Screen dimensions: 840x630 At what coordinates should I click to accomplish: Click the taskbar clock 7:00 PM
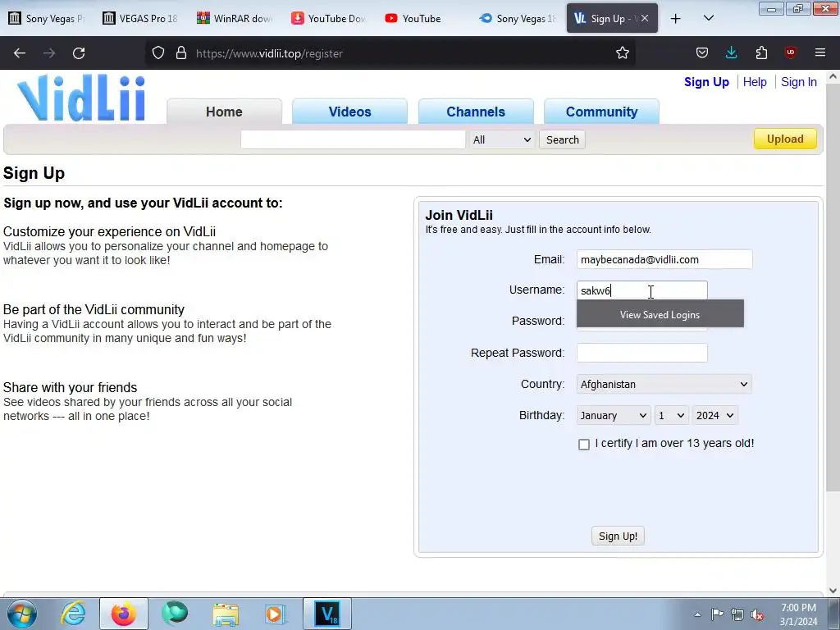(x=798, y=614)
